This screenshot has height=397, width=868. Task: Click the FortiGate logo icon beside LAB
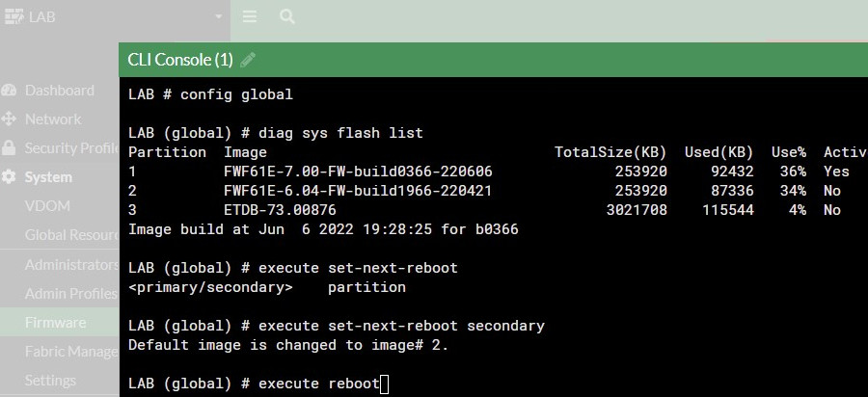tap(14, 16)
